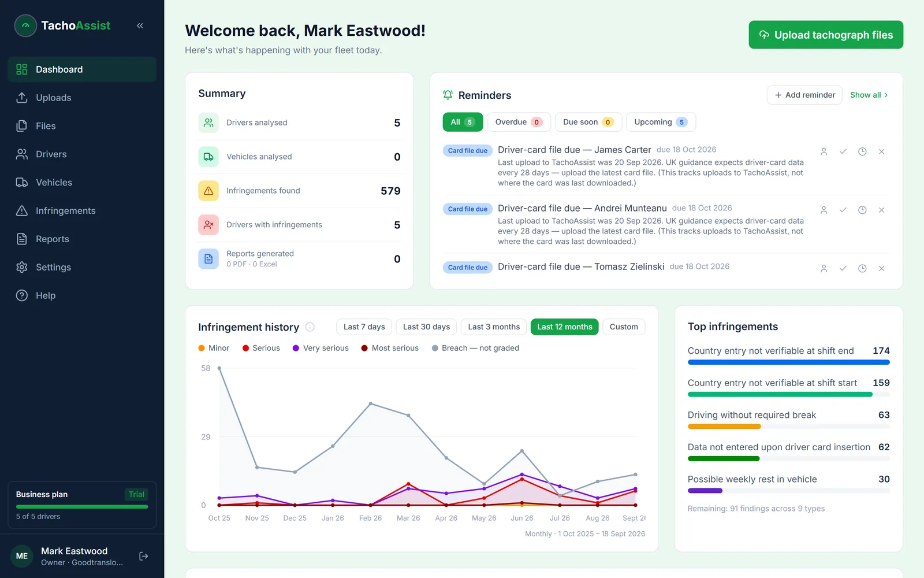Go to Uploads in sidebar

(82, 98)
